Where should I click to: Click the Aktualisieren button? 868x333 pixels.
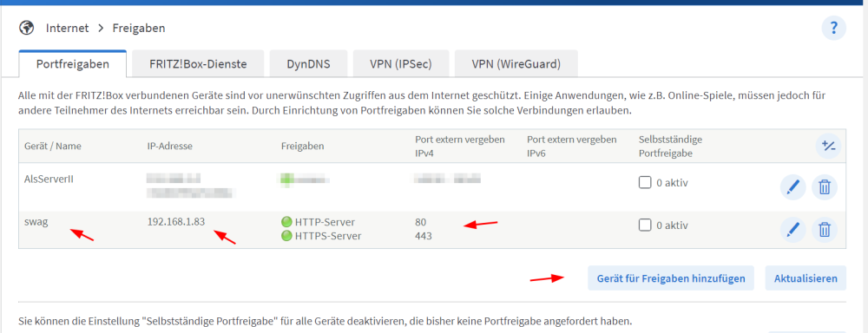806,278
